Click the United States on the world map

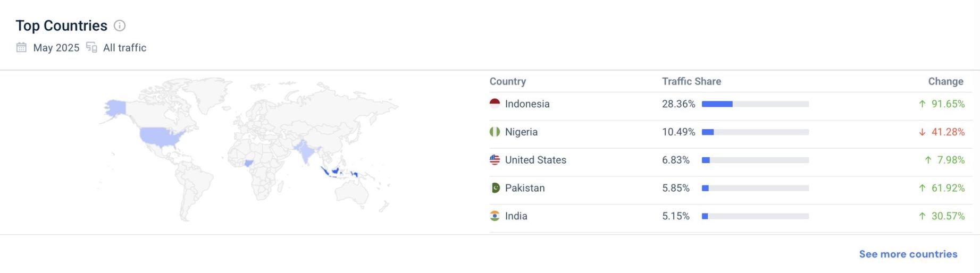click(160, 136)
